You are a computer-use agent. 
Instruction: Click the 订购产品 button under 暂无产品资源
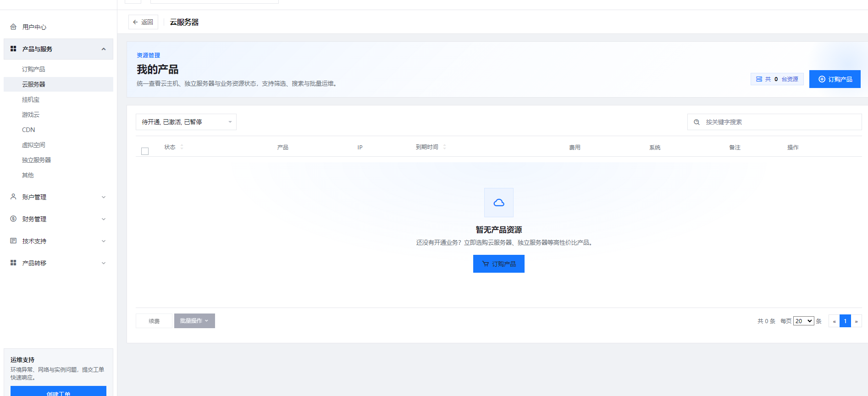pos(499,264)
